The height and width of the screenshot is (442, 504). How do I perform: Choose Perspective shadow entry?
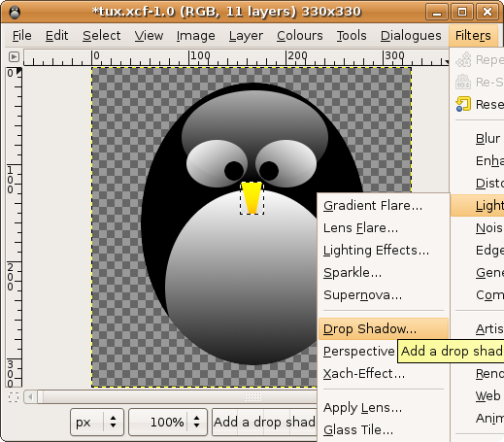tap(358, 352)
